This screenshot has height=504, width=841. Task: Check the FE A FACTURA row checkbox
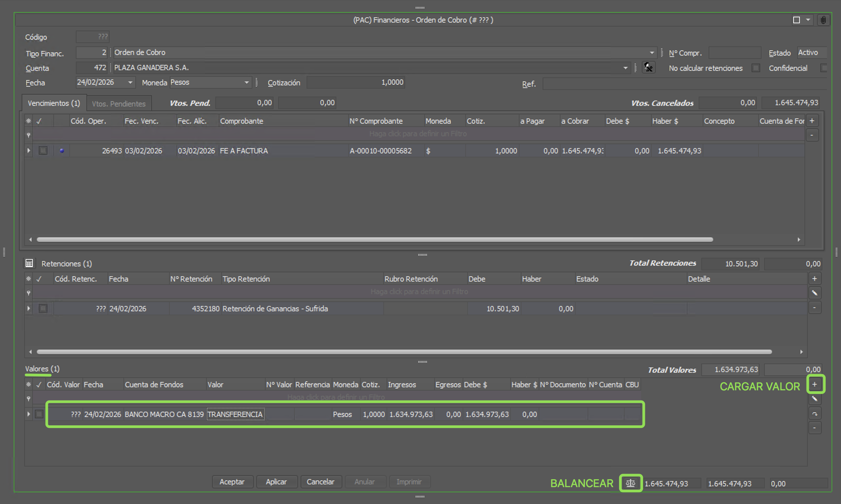[43, 150]
